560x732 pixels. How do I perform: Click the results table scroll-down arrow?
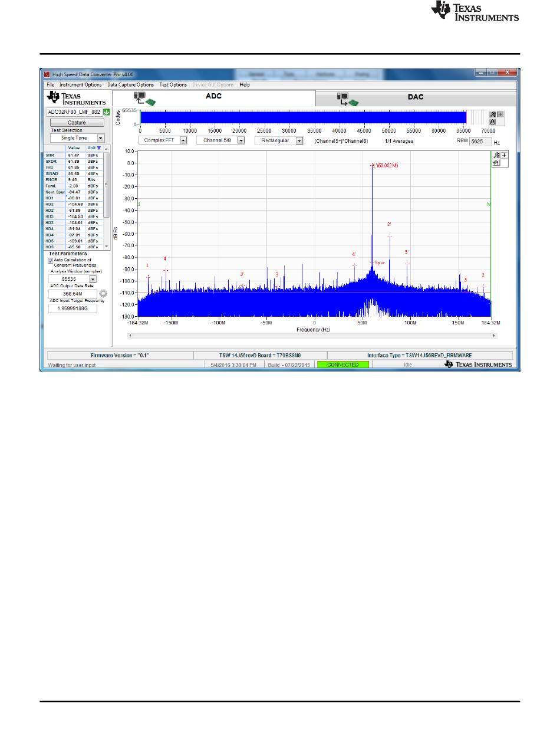tap(107, 246)
